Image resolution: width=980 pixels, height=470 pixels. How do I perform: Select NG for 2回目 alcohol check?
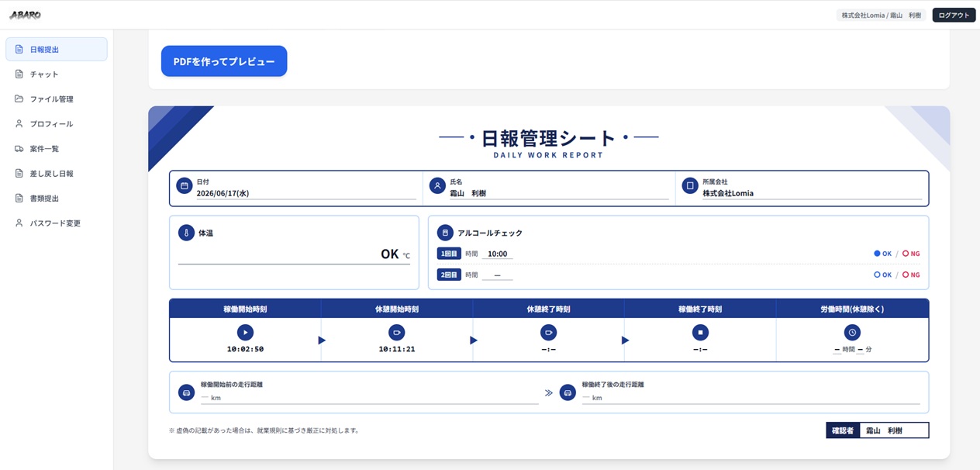911,275
